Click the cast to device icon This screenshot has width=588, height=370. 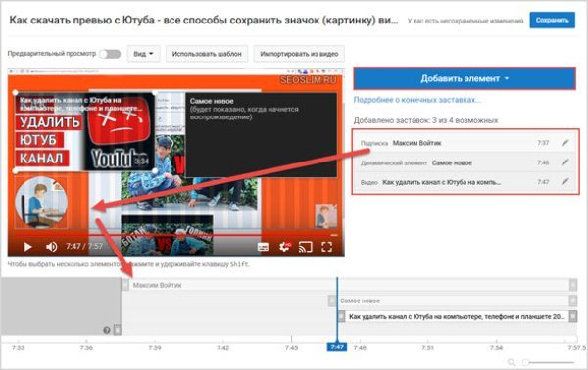[x=305, y=247]
